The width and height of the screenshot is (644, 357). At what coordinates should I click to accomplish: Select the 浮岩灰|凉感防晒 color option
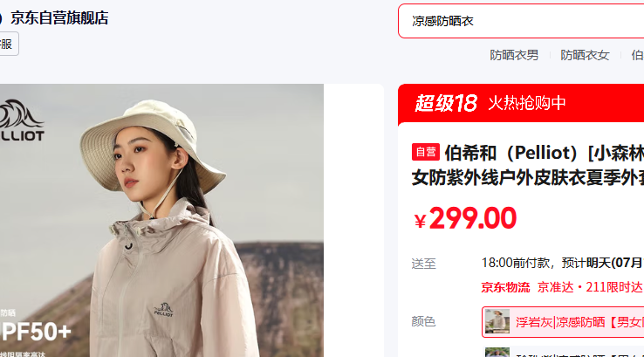tap(563, 322)
